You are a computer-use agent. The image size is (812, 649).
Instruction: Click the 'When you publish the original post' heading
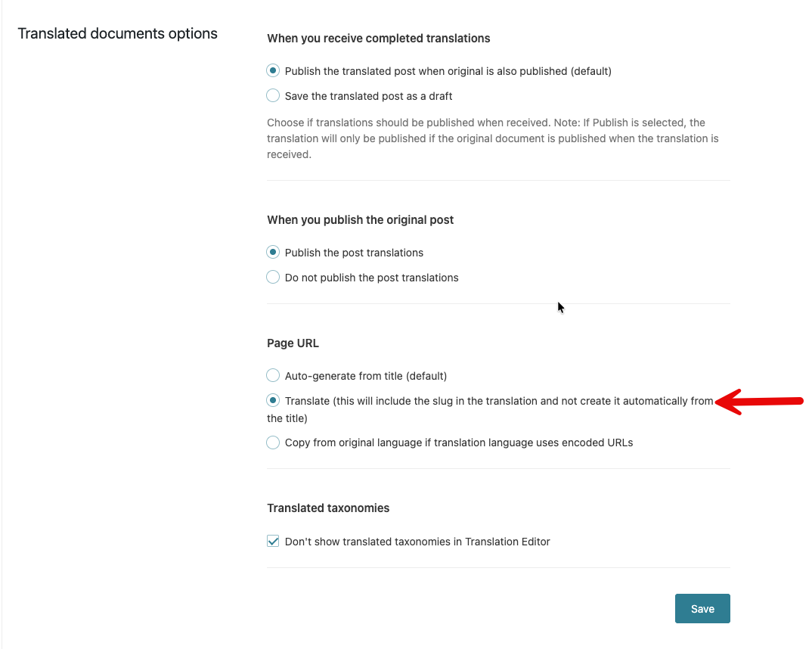coord(360,220)
